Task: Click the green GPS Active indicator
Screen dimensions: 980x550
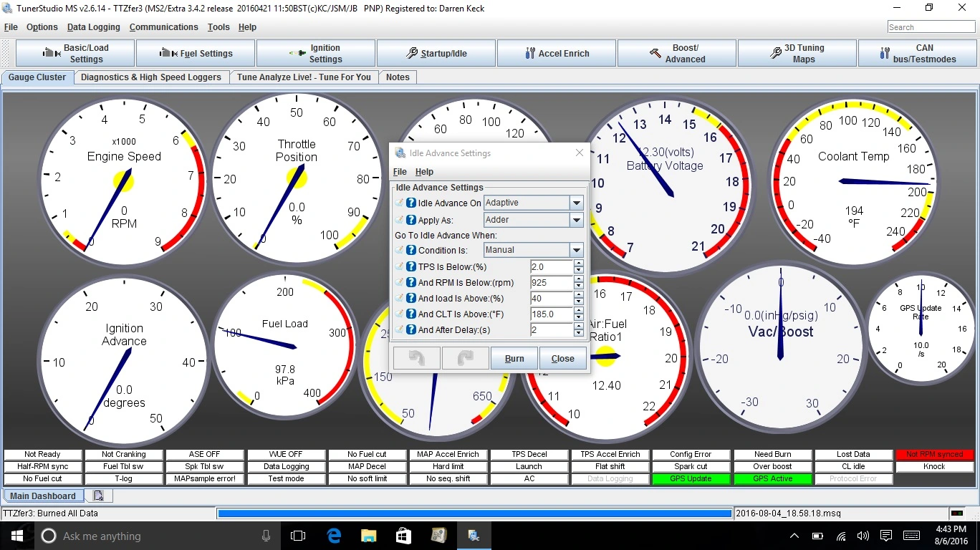Action: pyautogui.click(x=772, y=478)
